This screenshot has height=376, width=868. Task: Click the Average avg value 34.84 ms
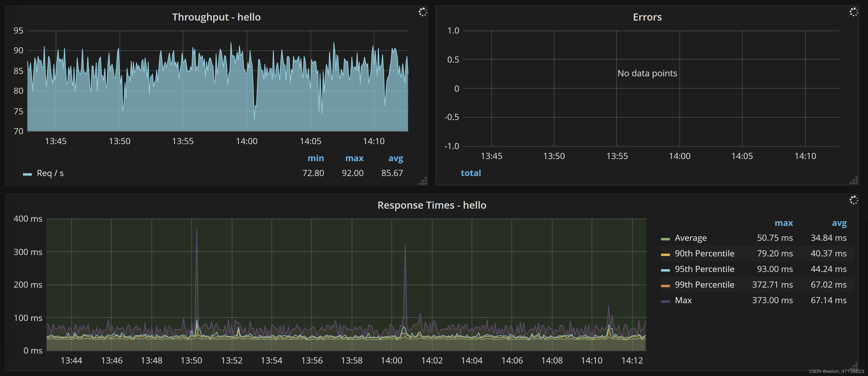828,238
